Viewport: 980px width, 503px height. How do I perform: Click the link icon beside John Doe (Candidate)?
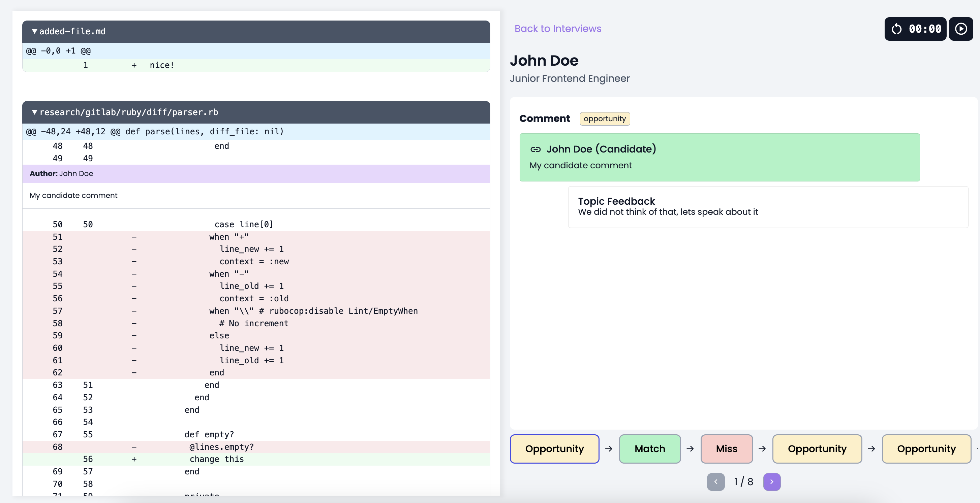click(x=535, y=149)
